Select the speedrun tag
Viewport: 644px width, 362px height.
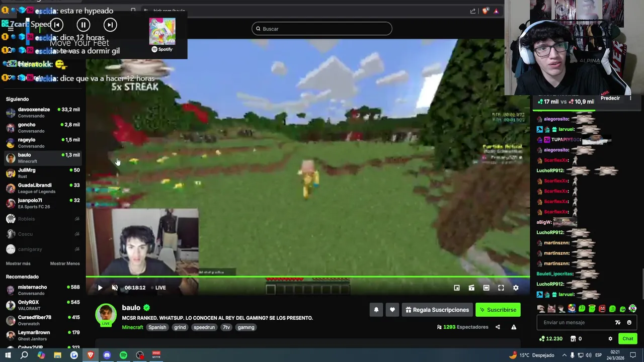tap(204, 327)
